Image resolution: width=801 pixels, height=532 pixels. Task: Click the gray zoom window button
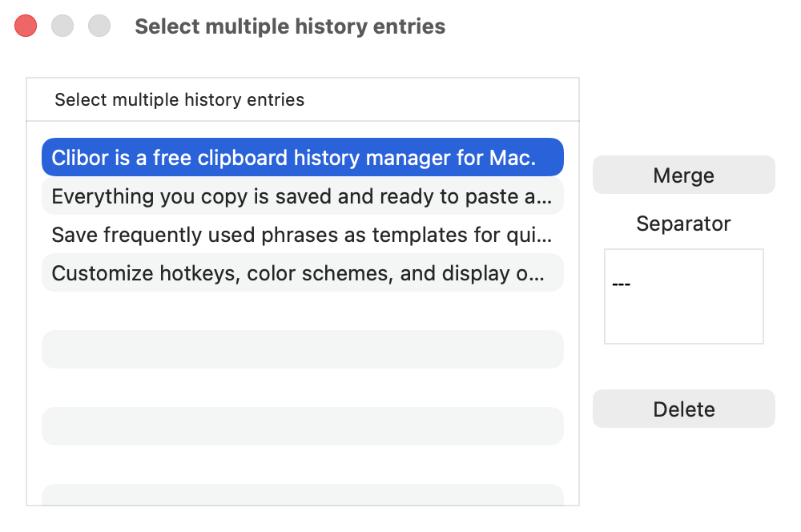click(x=99, y=26)
